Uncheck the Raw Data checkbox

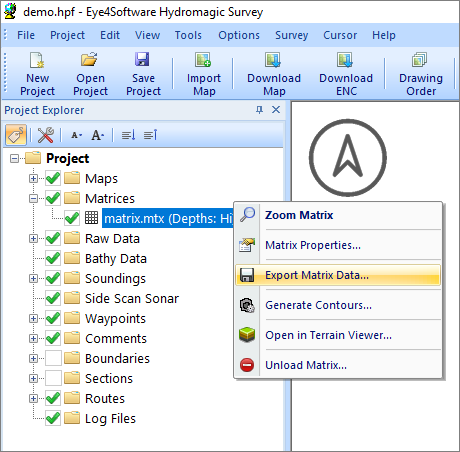tap(53, 238)
